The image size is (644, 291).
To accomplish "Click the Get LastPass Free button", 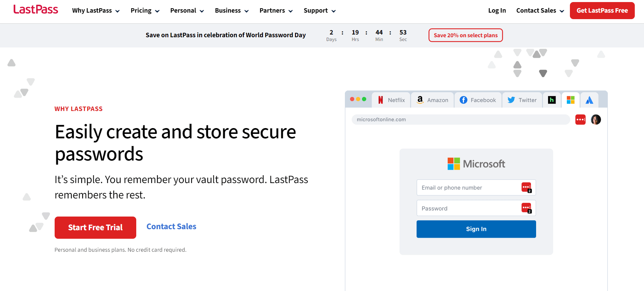I will coord(602,11).
